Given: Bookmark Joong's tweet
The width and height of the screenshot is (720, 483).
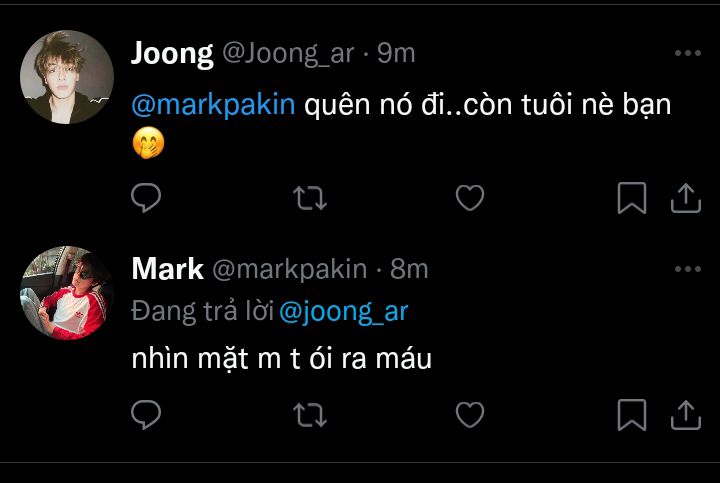Looking at the screenshot, I should (x=631, y=199).
